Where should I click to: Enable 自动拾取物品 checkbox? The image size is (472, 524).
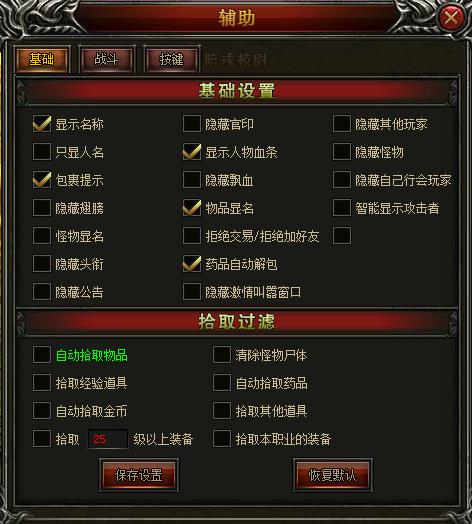42,355
